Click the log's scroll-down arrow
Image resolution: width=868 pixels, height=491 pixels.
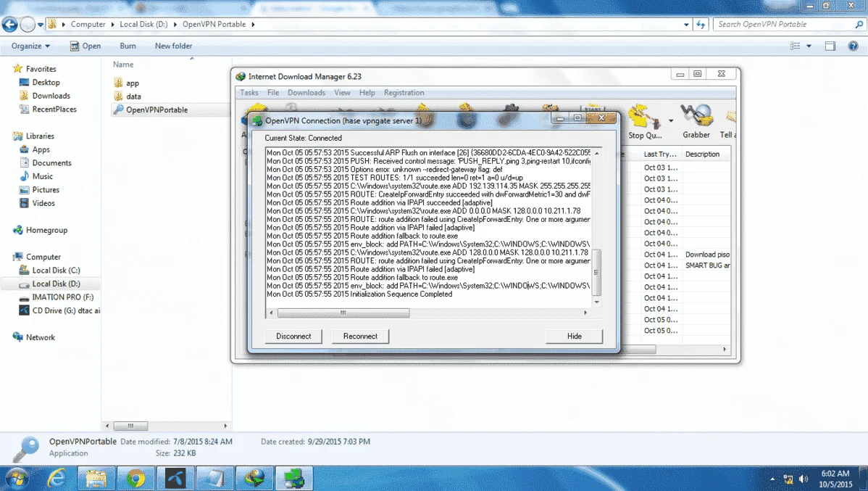point(597,302)
